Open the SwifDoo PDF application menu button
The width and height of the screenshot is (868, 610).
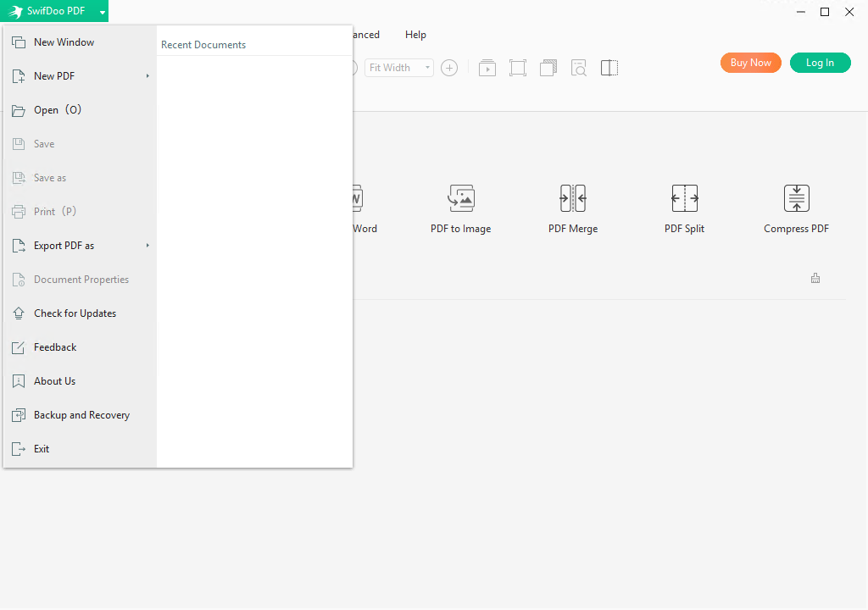tap(54, 11)
